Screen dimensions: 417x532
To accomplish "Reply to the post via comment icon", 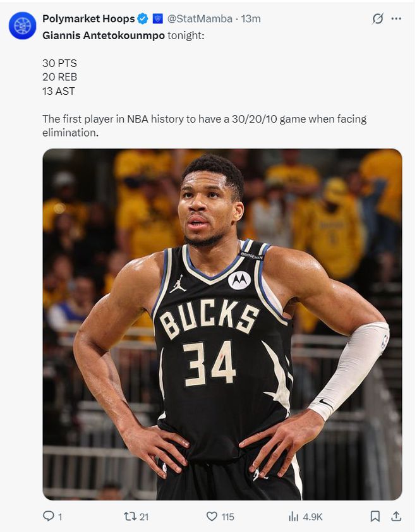I will pos(48,516).
